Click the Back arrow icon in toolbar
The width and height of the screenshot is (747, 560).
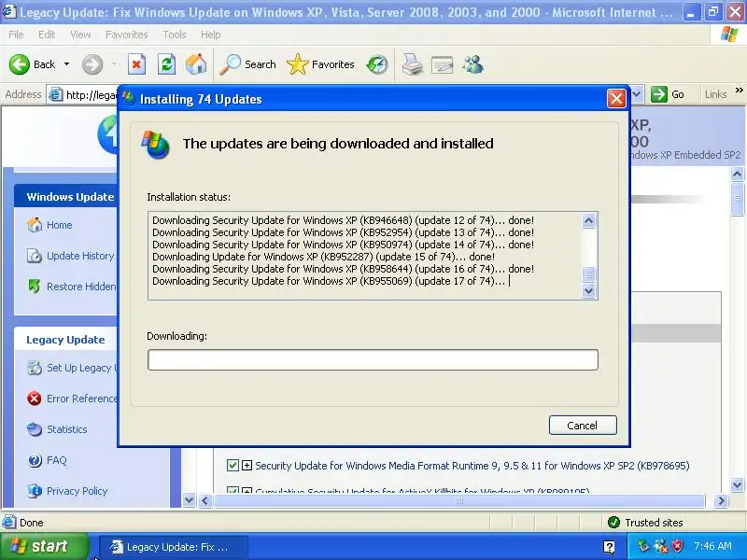click(19, 64)
